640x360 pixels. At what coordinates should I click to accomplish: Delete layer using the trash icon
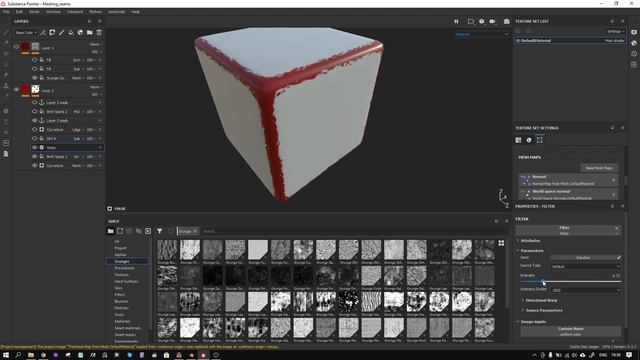tap(99, 33)
